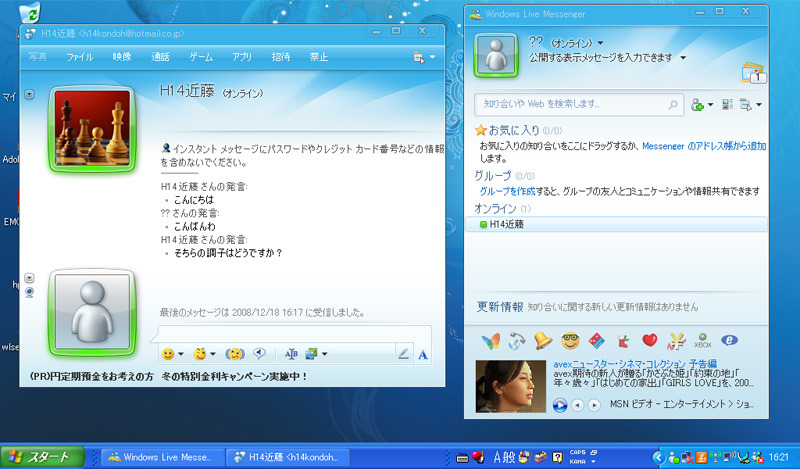Click the blue e speech bubble icon

tap(730, 340)
